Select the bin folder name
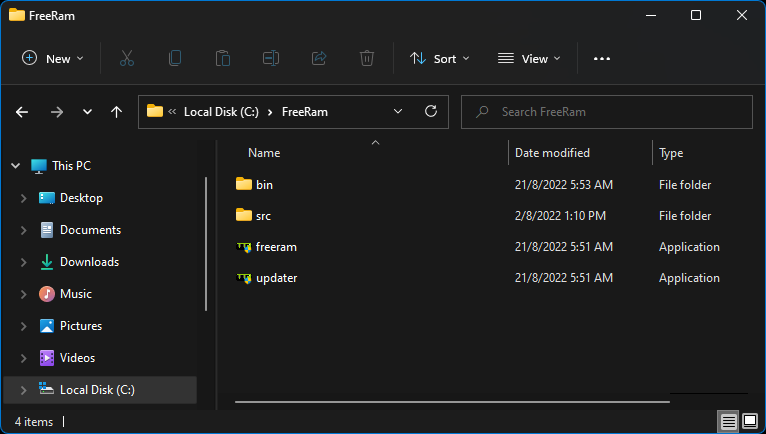766x434 pixels. click(264, 185)
